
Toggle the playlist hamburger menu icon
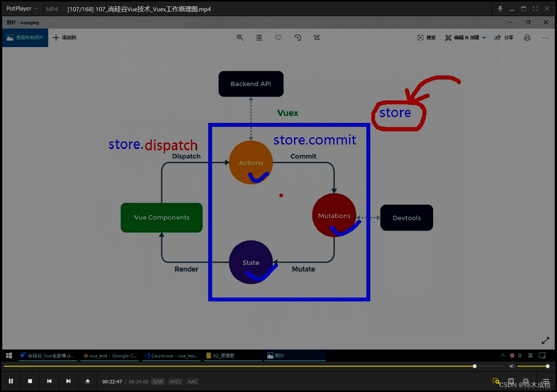(546, 381)
